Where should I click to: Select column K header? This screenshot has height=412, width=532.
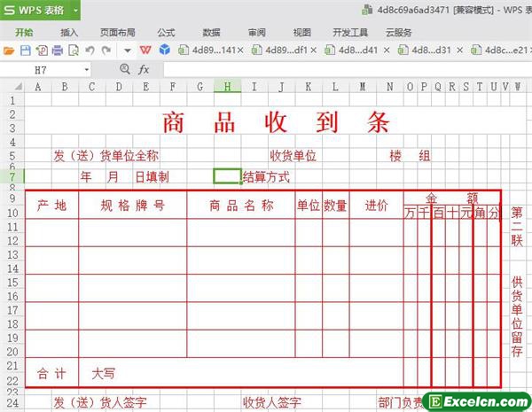coord(309,87)
